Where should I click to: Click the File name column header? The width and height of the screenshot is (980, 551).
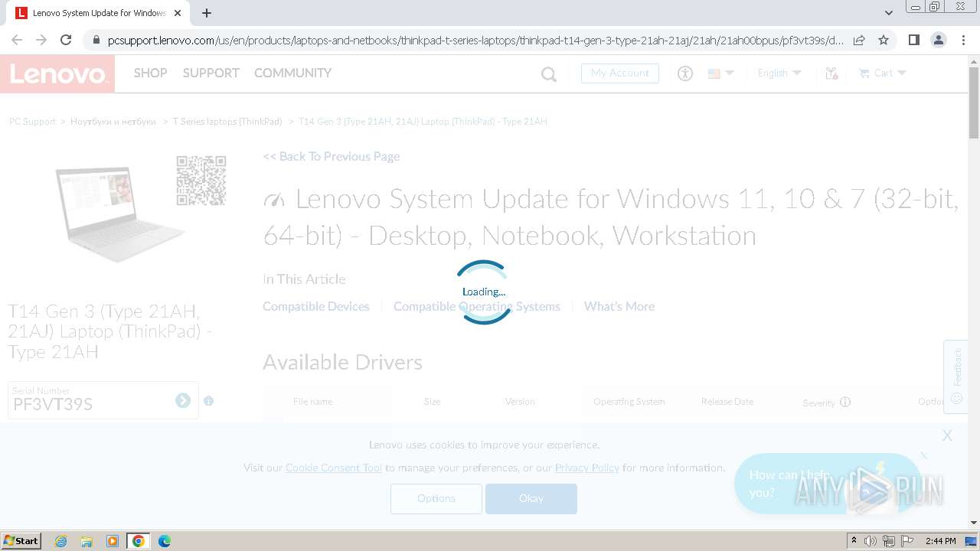(312, 402)
